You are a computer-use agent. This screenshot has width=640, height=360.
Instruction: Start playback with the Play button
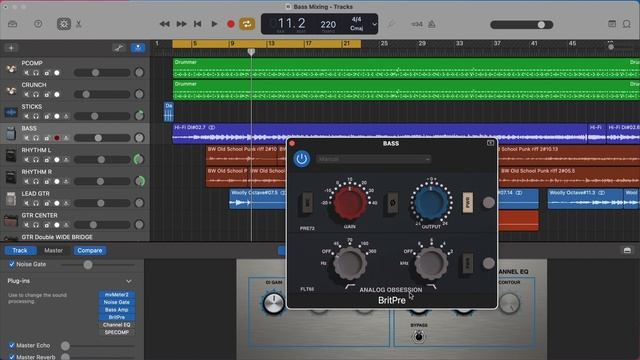(214, 24)
